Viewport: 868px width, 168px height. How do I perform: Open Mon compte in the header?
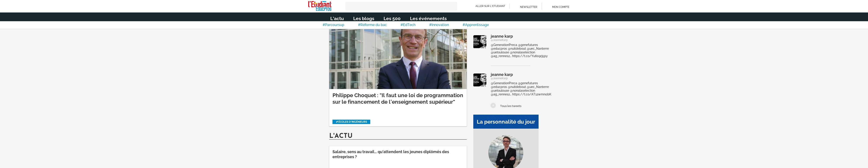(x=561, y=7)
